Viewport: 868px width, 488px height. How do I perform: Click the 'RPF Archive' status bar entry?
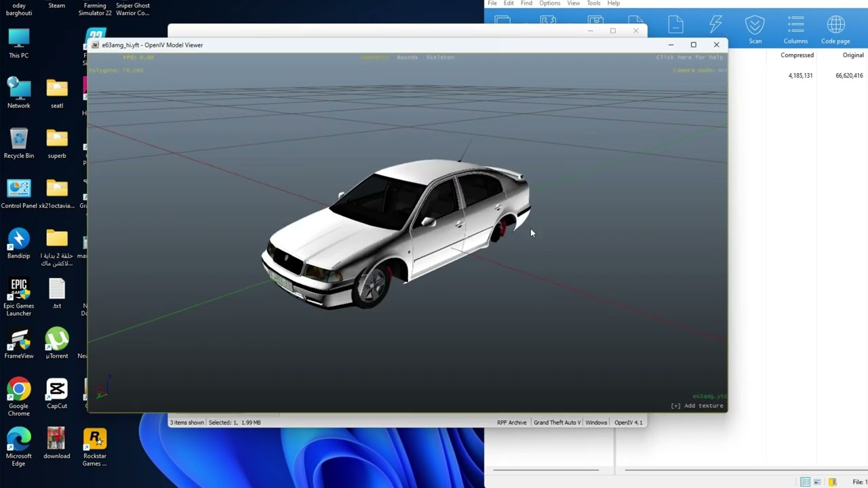pyautogui.click(x=512, y=423)
